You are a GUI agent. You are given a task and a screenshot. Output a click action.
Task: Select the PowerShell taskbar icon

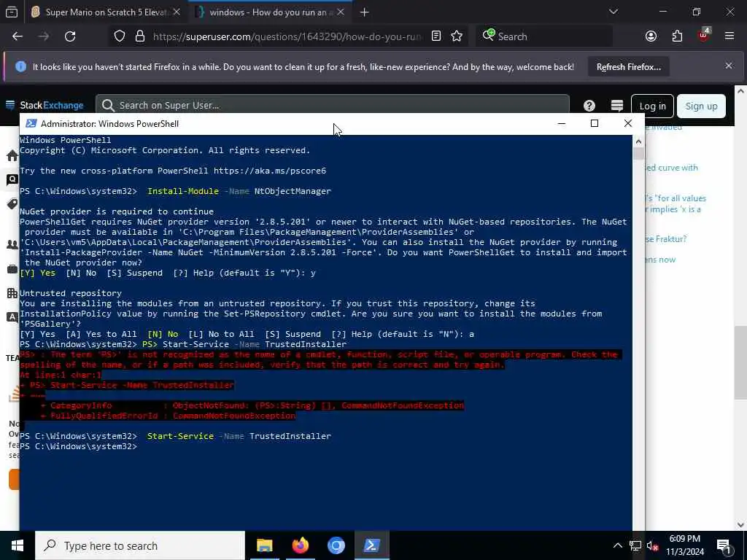[371, 545]
